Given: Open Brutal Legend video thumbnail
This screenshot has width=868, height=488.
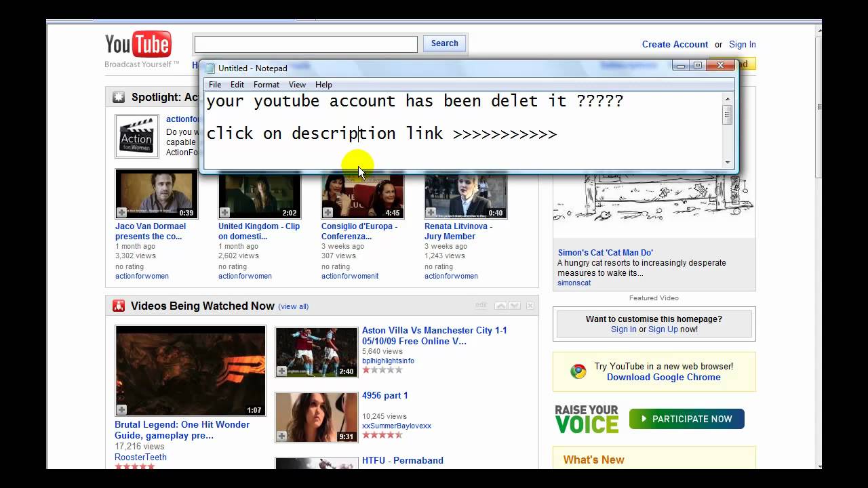Looking at the screenshot, I should pyautogui.click(x=191, y=371).
